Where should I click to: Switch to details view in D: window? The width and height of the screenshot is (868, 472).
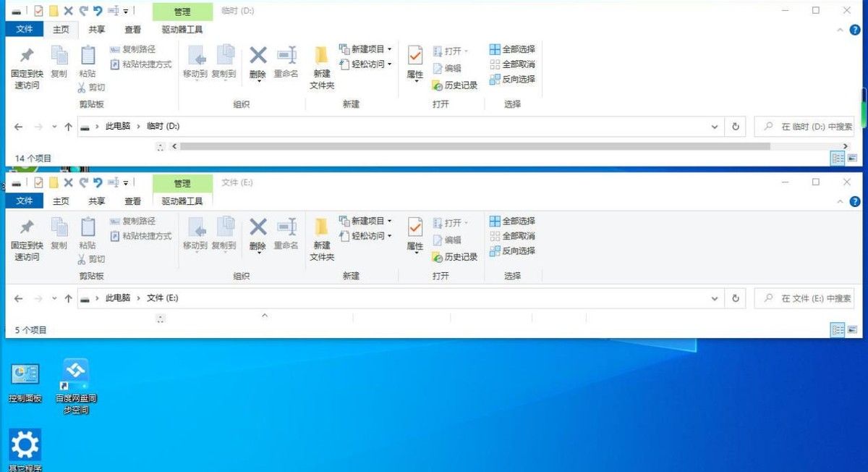pyautogui.click(x=838, y=158)
